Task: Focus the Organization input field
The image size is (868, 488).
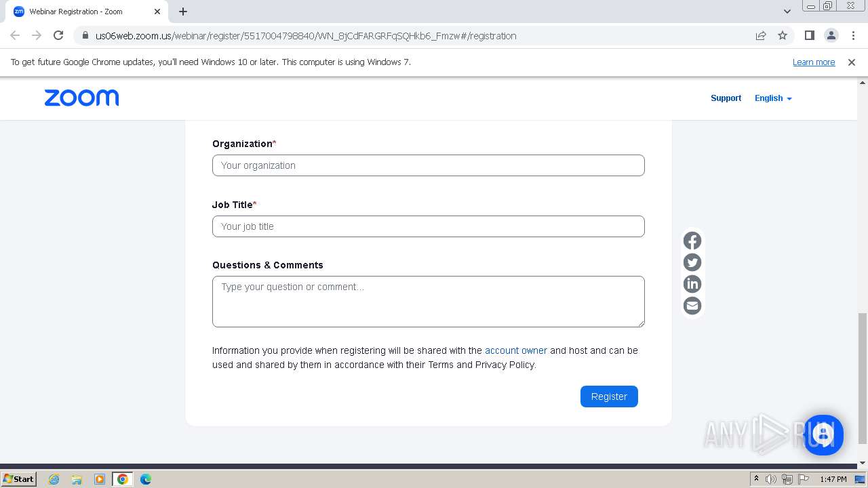Action: (x=429, y=165)
